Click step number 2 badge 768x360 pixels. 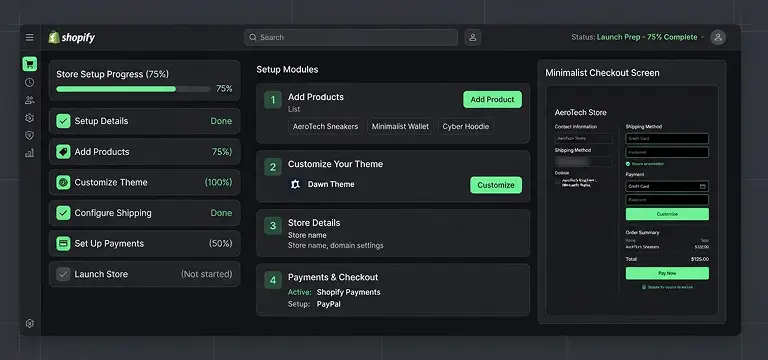[273, 167]
